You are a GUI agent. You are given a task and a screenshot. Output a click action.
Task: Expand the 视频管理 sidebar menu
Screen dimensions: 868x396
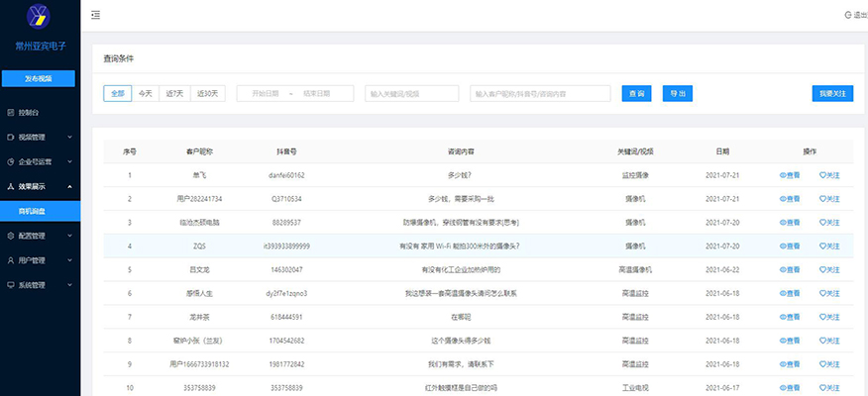tap(40, 137)
